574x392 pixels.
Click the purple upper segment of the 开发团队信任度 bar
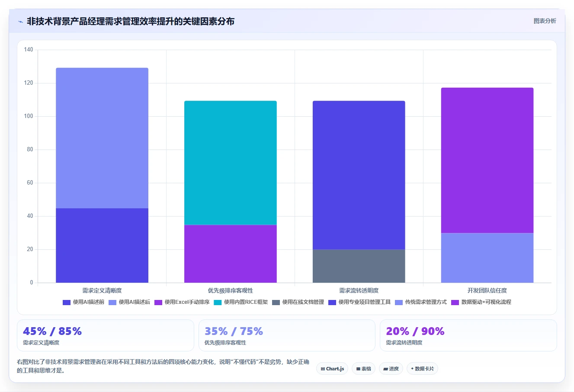click(x=487, y=160)
